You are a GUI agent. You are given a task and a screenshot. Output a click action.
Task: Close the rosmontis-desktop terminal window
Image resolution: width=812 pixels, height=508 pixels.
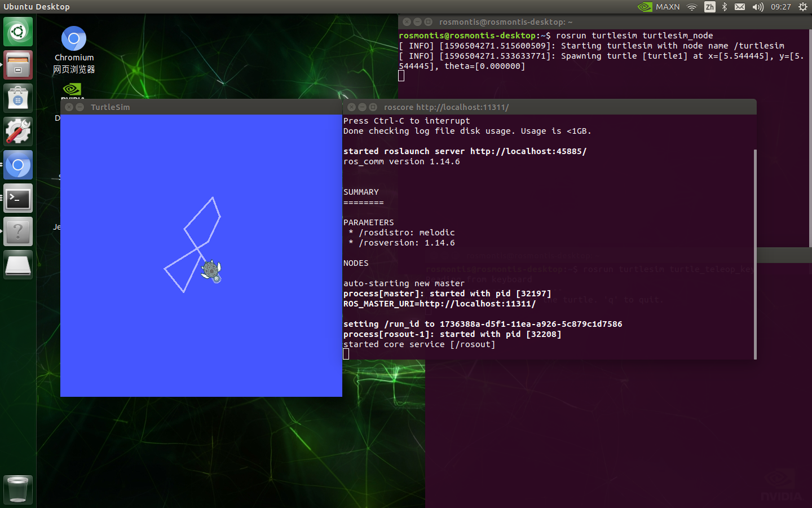(x=407, y=22)
